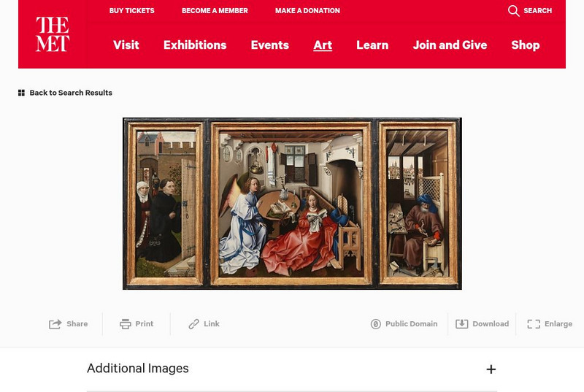Open the Exhibitions menu
584x392 pixels.
click(x=195, y=45)
